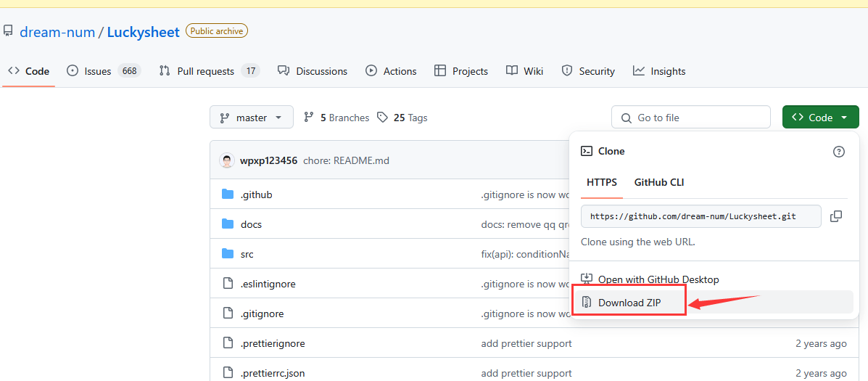
Task: Click the src folder icon
Action: 228,253
